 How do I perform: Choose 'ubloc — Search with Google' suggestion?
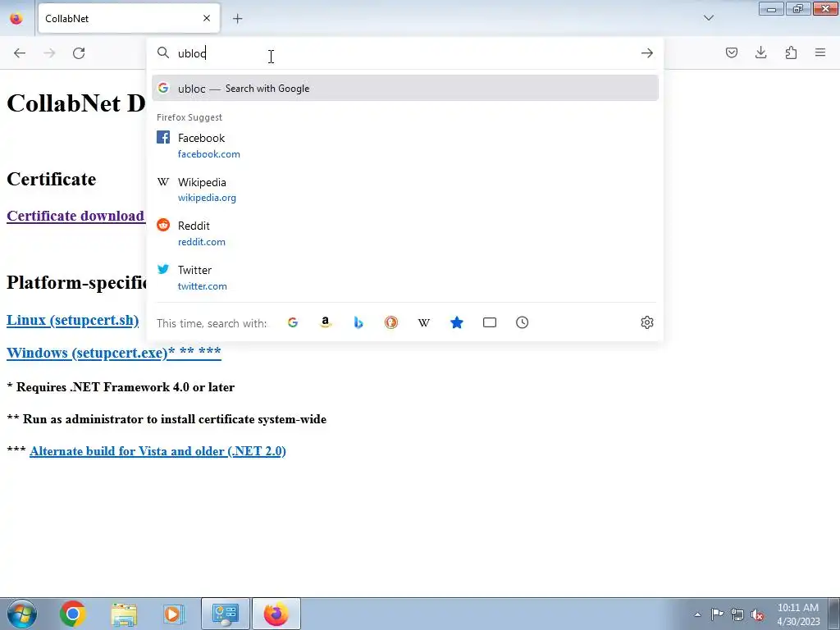coord(405,89)
